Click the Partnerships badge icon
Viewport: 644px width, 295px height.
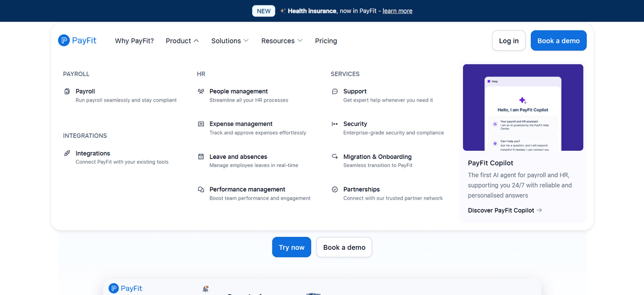335,189
